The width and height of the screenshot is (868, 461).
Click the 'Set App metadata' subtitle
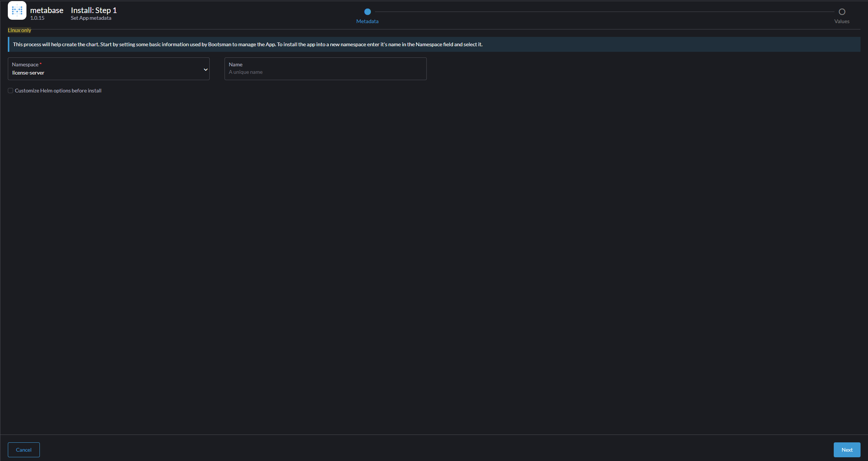(91, 18)
